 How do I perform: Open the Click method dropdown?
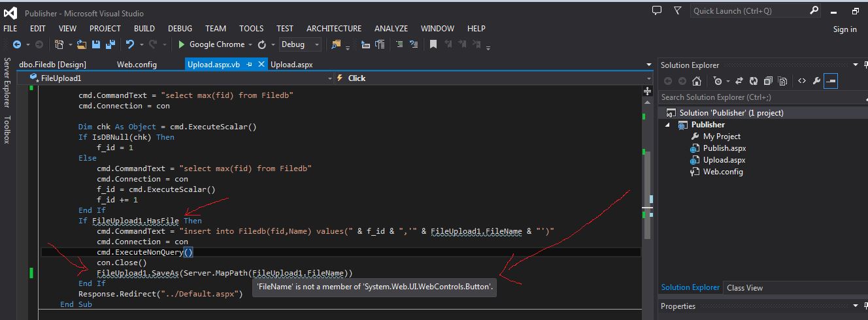click(x=648, y=78)
